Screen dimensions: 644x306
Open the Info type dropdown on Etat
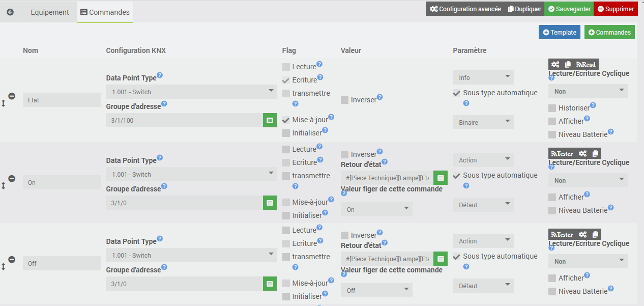[x=483, y=77]
